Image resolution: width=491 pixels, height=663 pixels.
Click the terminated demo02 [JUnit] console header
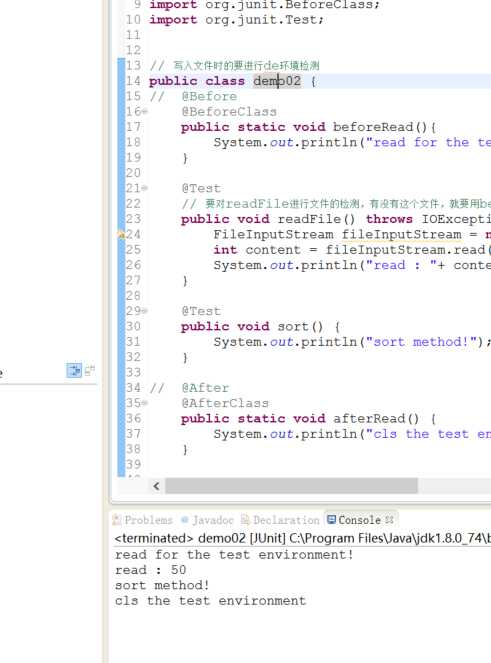click(x=302, y=538)
